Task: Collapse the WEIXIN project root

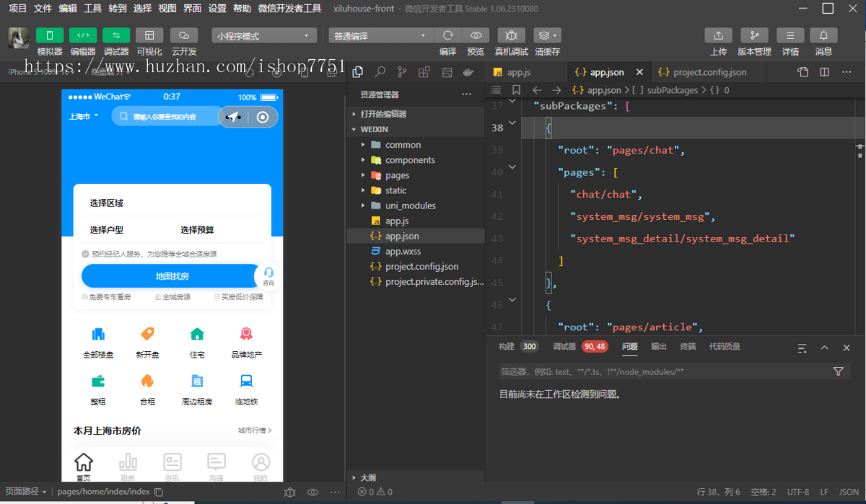Action: (416, 129)
